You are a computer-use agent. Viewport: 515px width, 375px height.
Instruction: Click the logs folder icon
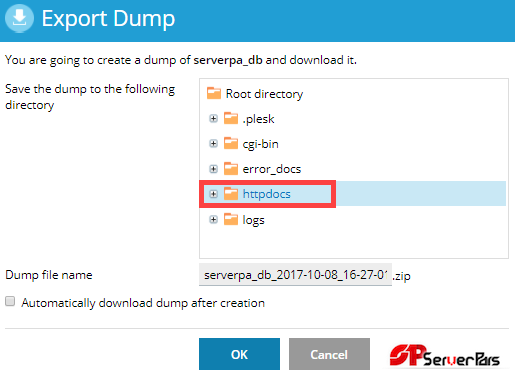(231, 219)
